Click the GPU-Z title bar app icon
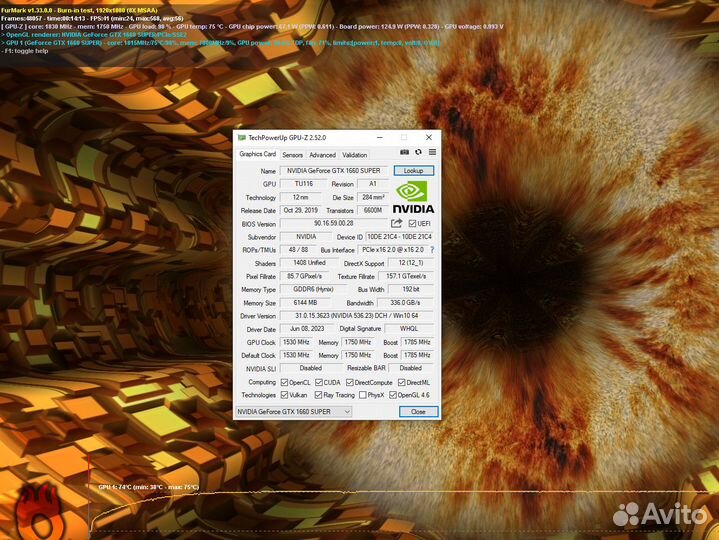This screenshot has width=719, height=540. (241, 137)
